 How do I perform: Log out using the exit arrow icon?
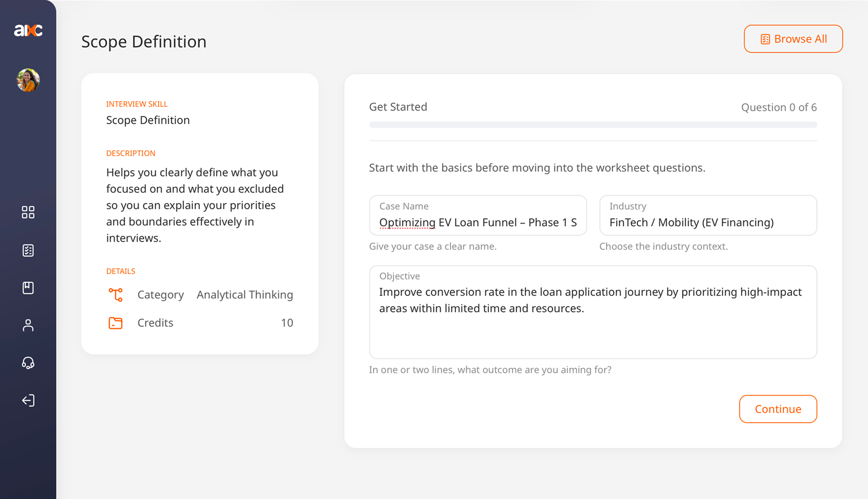[x=28, y=400]
